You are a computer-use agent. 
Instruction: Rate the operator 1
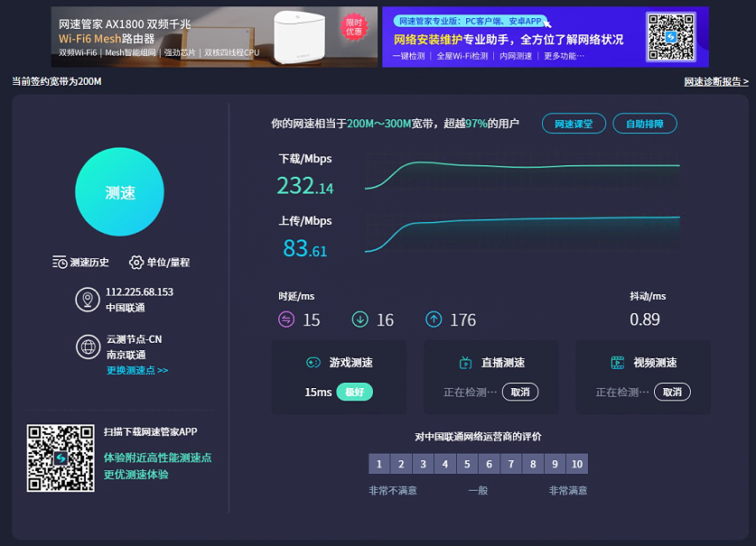click(379, 464)
